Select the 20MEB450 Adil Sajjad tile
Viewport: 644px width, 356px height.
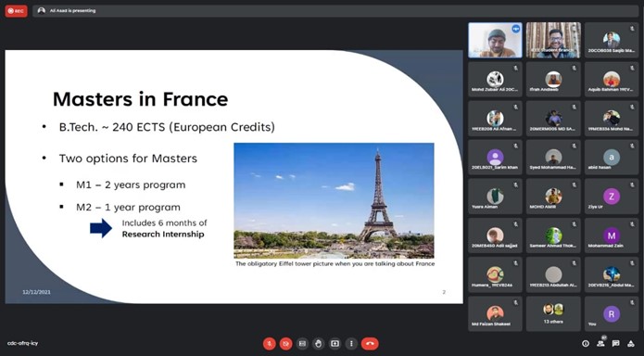point(496,235)
